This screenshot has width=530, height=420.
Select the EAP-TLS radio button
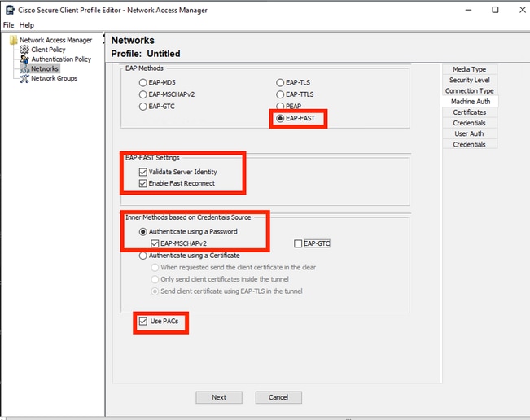[x=280, y=82]
